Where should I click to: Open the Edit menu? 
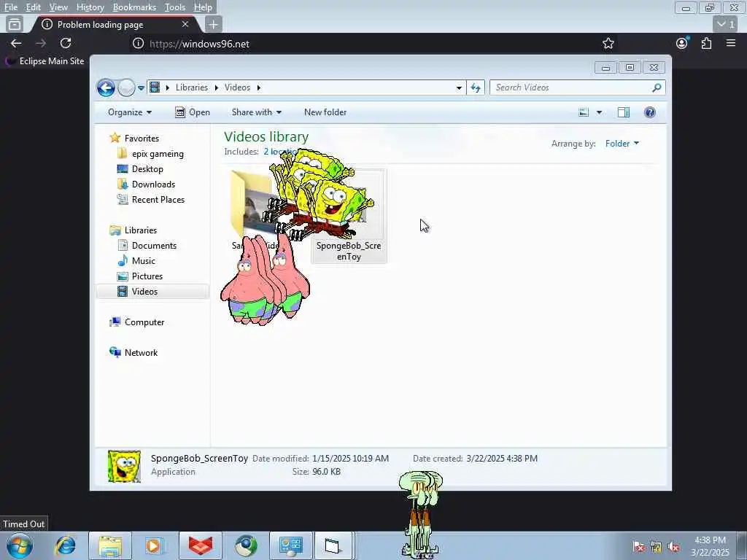click(x=33, y=7)
